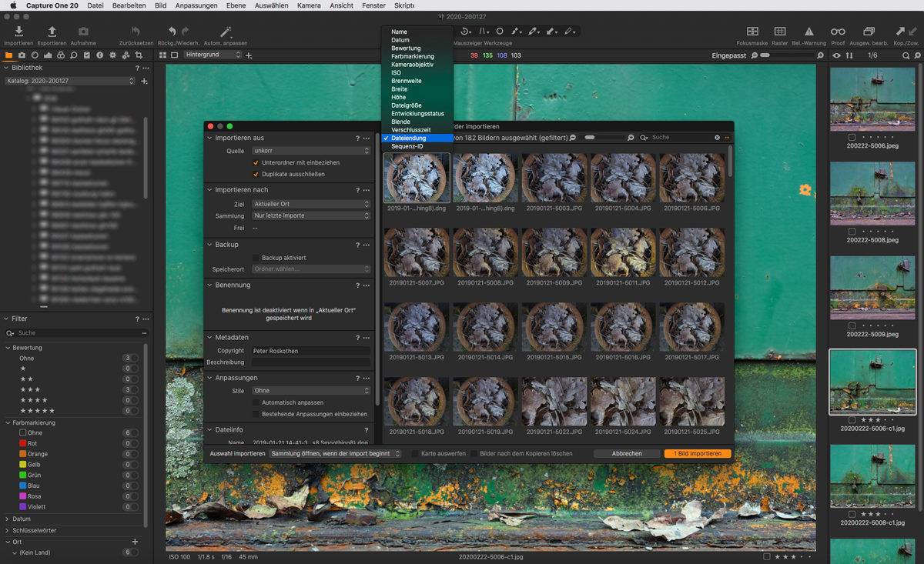Click the 1 Bild importieren button

pyautogui.click(x=698, y=454)
